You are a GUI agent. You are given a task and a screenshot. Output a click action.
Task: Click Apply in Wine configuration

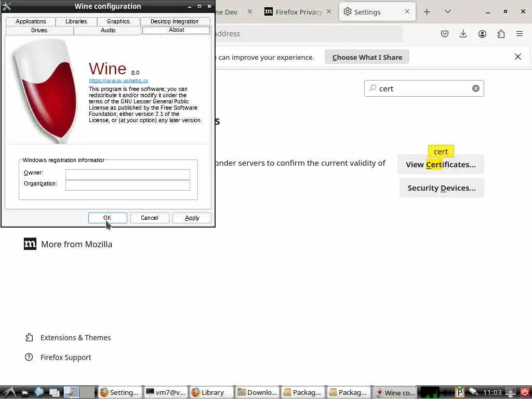[x=192, y=218]
